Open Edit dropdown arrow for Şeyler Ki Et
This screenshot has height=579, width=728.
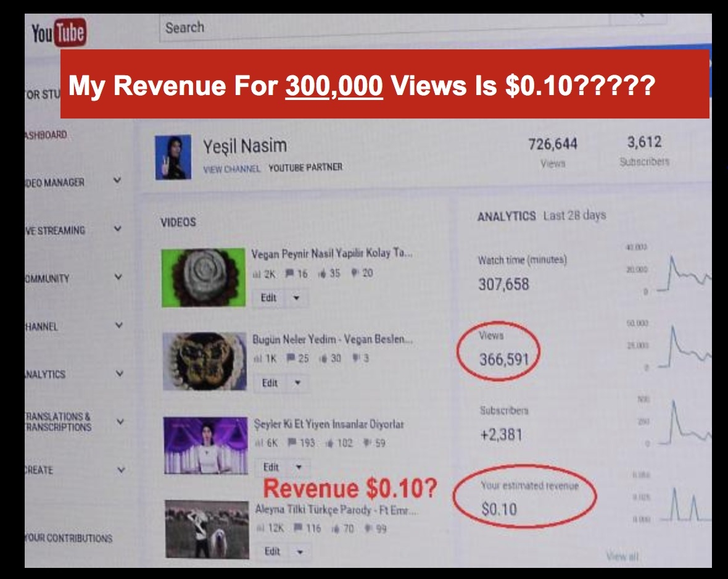pos(299,467)
